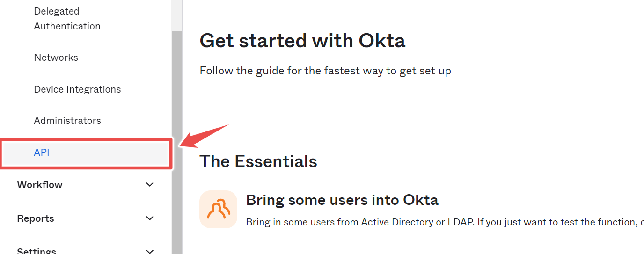Go to Administrators page
Screen dimensions: 644x254
[67, 121]
